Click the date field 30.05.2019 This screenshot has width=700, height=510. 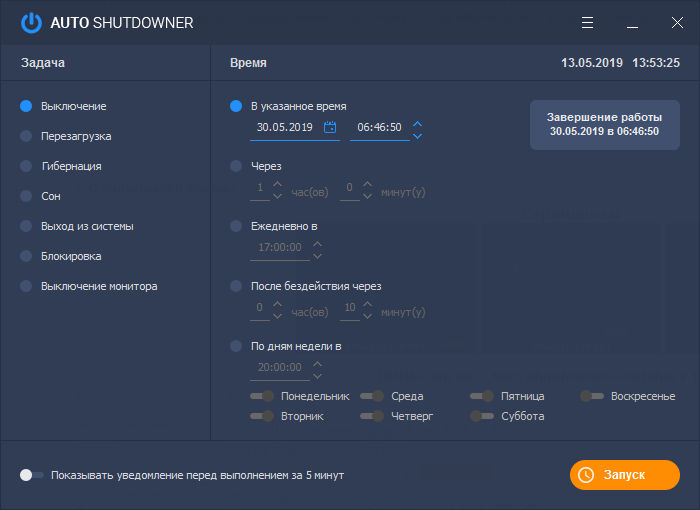(285, 128)
